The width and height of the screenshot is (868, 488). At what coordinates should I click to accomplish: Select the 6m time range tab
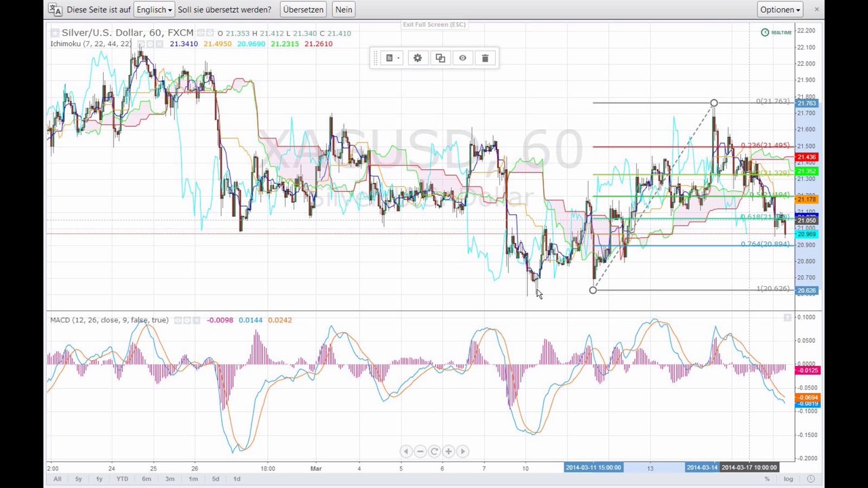(146, 479)
